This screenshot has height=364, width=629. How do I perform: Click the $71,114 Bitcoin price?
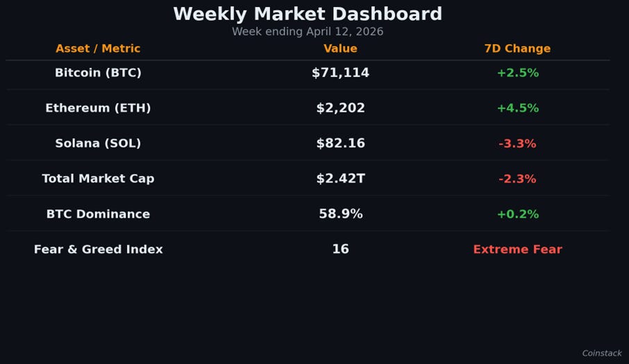coord(340,73)
